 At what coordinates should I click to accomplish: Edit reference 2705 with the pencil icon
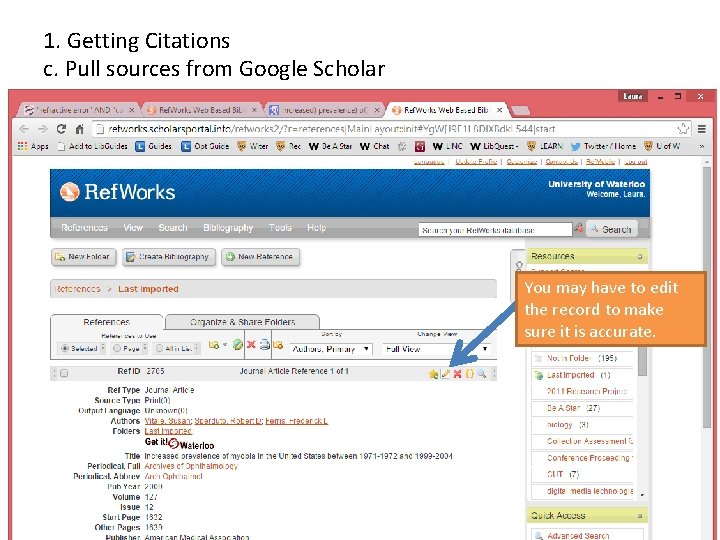coord(445,374)
